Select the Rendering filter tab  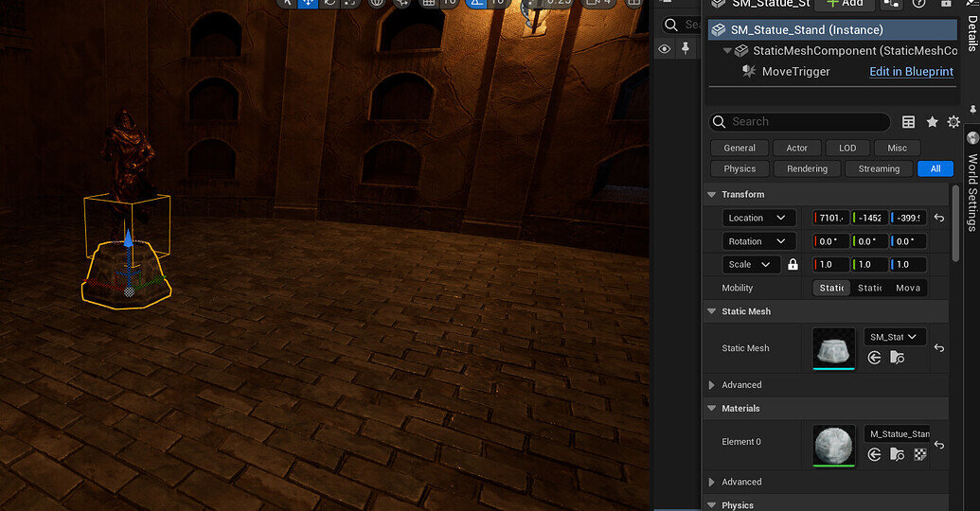[x=807, y=168]
